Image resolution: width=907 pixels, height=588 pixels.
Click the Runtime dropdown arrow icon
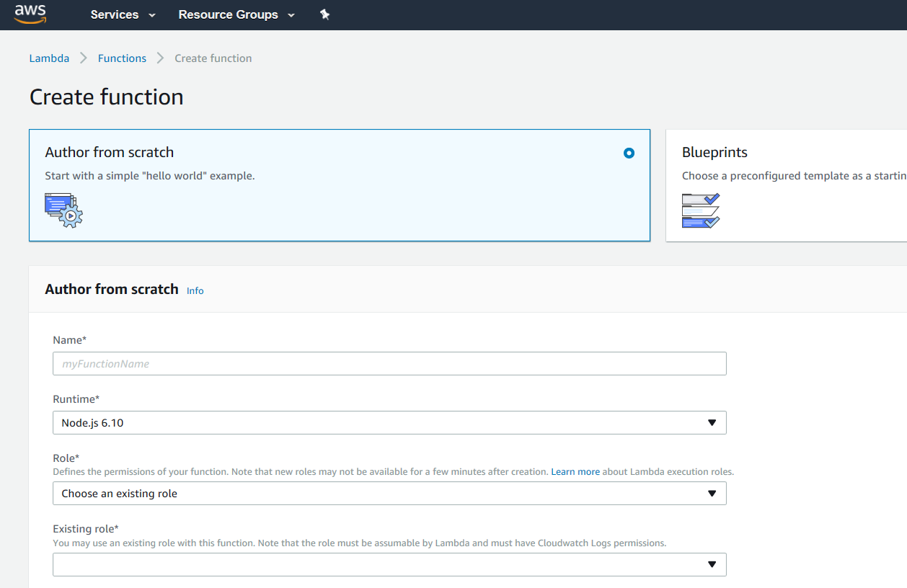712,423
